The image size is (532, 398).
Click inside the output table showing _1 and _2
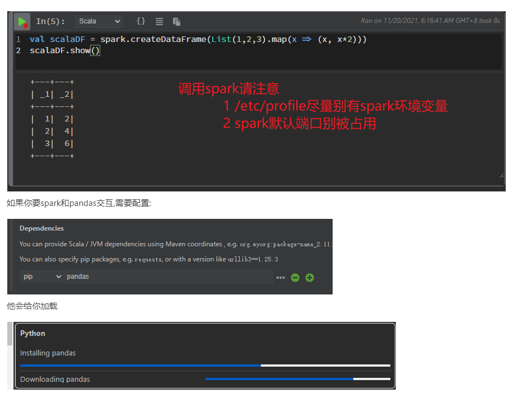tap(52, 118)
